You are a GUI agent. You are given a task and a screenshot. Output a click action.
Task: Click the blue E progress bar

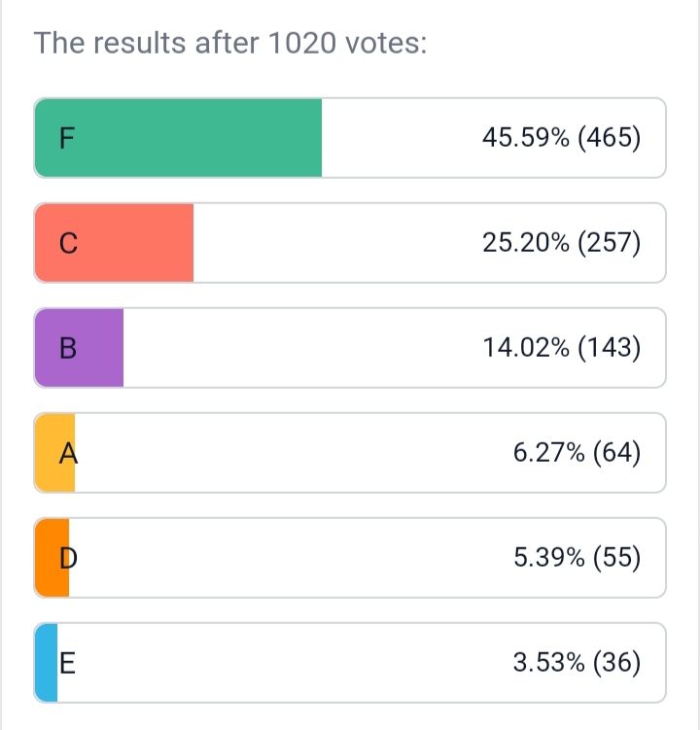[x=45, y=663]
